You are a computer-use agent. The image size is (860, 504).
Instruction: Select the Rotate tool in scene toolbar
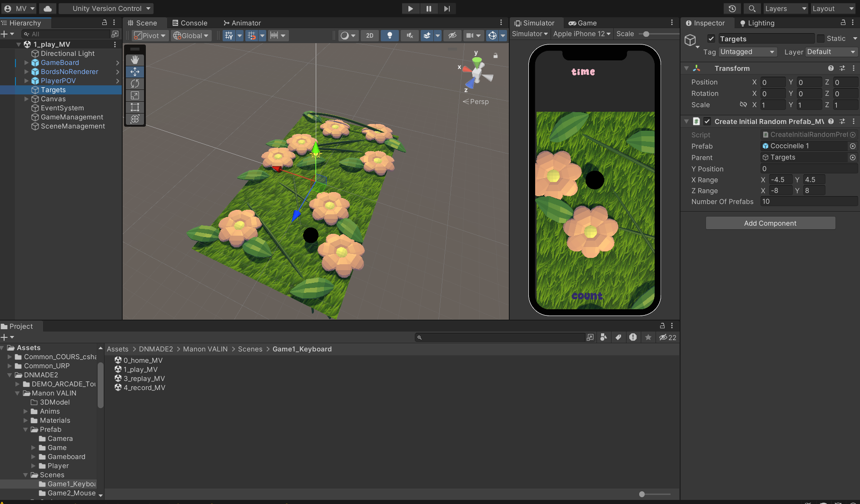click(x=135, y=84)
